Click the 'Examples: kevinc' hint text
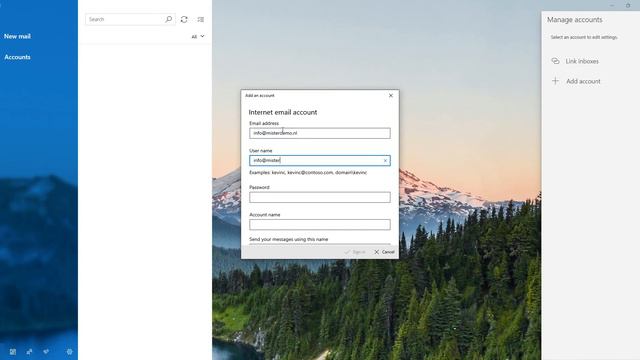 [x=308, y=173]
